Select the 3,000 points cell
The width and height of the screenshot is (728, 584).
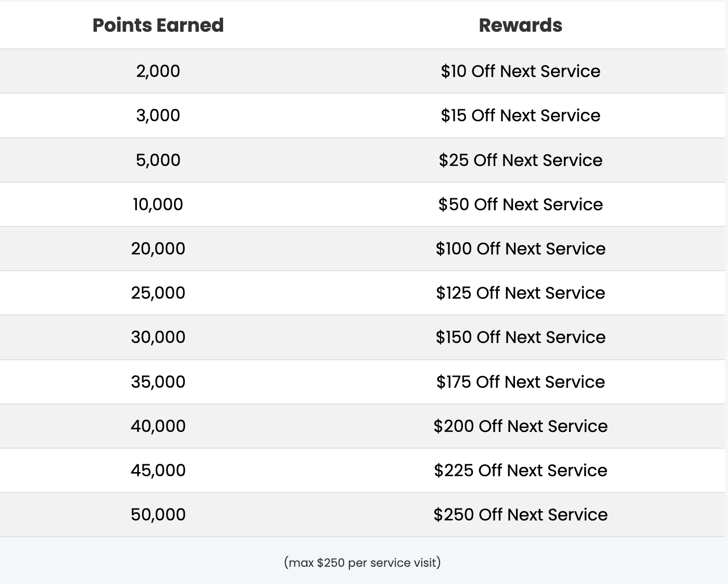[158, 116]
